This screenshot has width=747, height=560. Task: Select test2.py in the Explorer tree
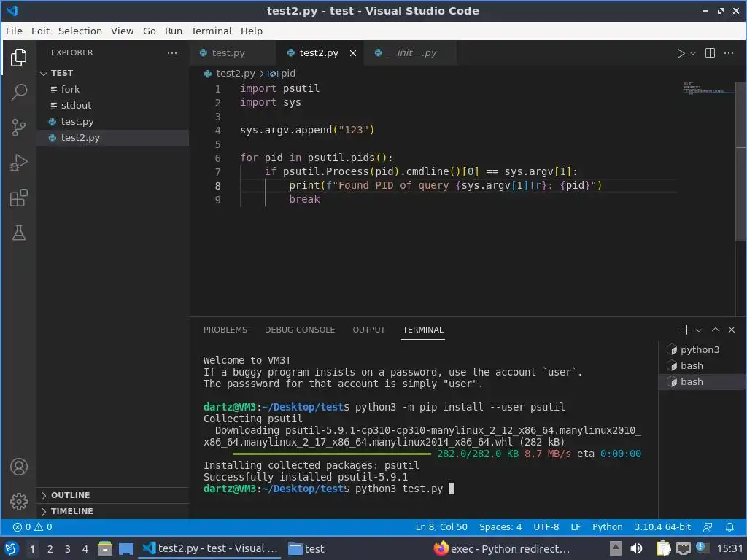113,138
